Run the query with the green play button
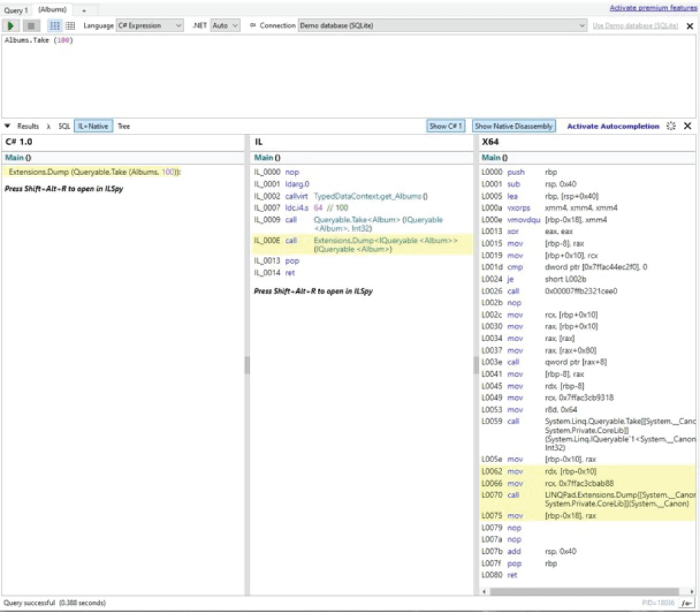 tap(10, 26)
